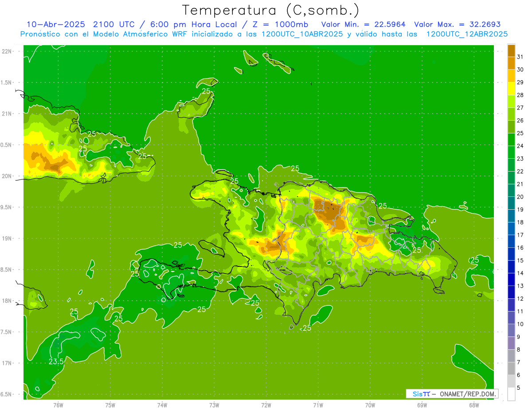Click the valid-until time '1200UTC_12ABR2025'
532x411 pixels.
point(467,34)
